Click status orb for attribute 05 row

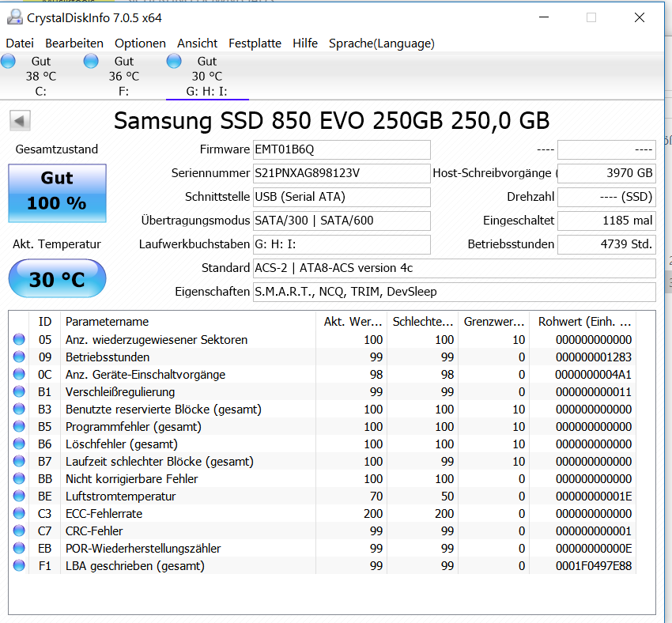[x=19, y=339]
